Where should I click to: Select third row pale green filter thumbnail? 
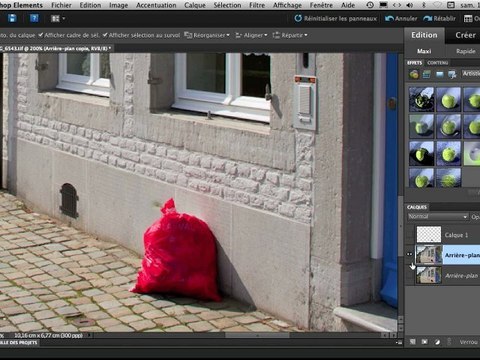pyautogui.click(x=472, y=154)
